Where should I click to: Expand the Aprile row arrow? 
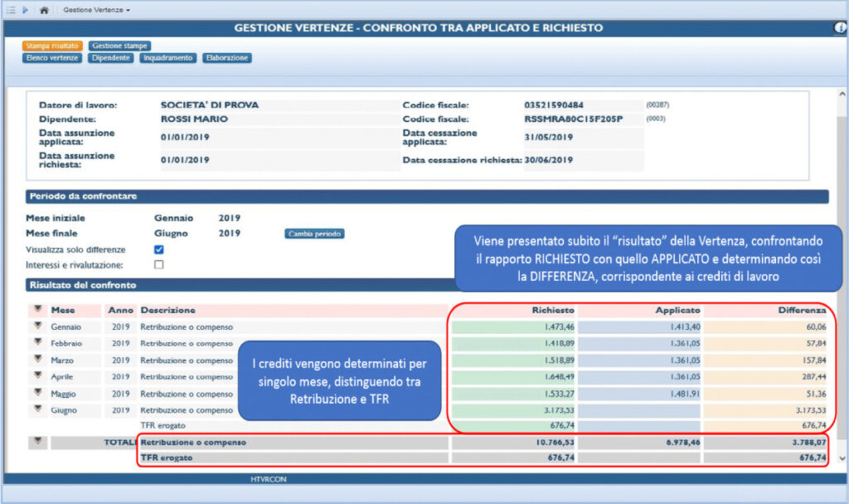tap(38, 376)
